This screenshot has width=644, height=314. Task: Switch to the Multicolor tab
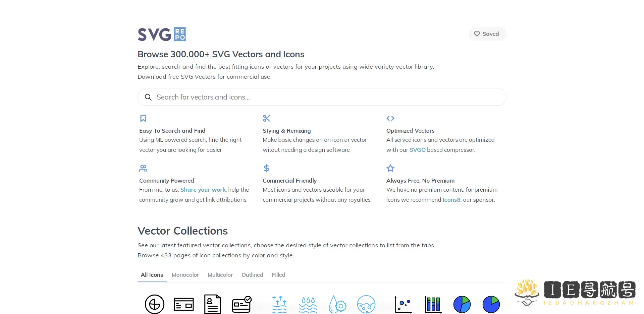tap(220, 275)
